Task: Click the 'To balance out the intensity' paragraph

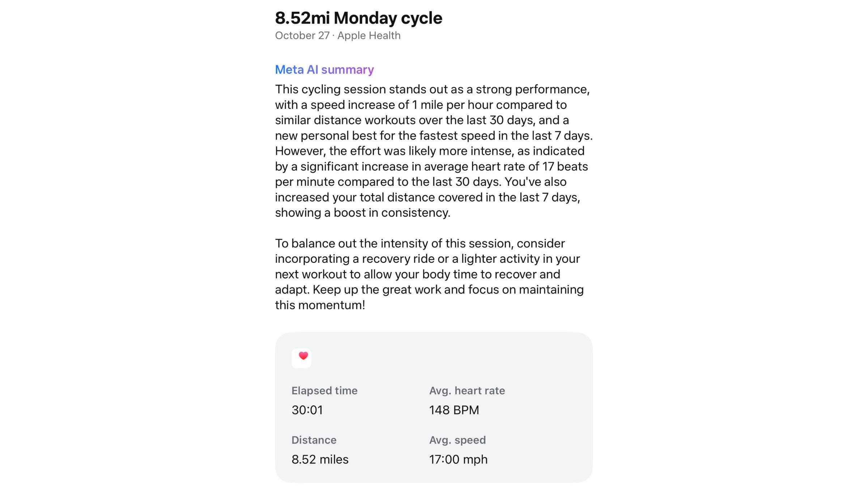Action: point(420,243)
